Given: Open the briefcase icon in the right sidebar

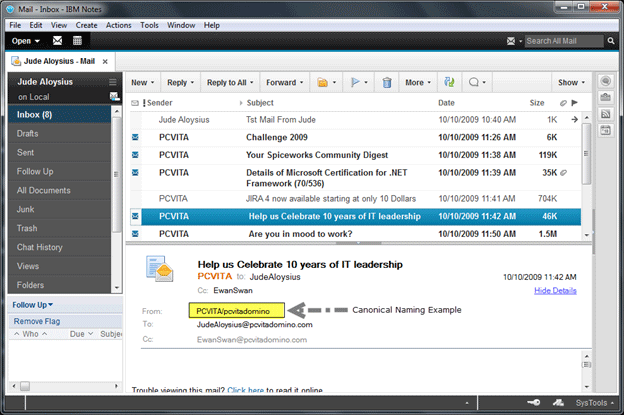Looking at the screenshot, I should (x=605, y=97).
